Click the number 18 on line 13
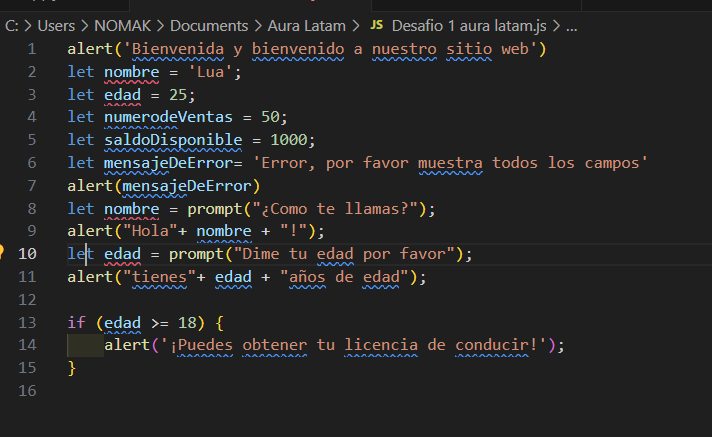 point(187,323)
